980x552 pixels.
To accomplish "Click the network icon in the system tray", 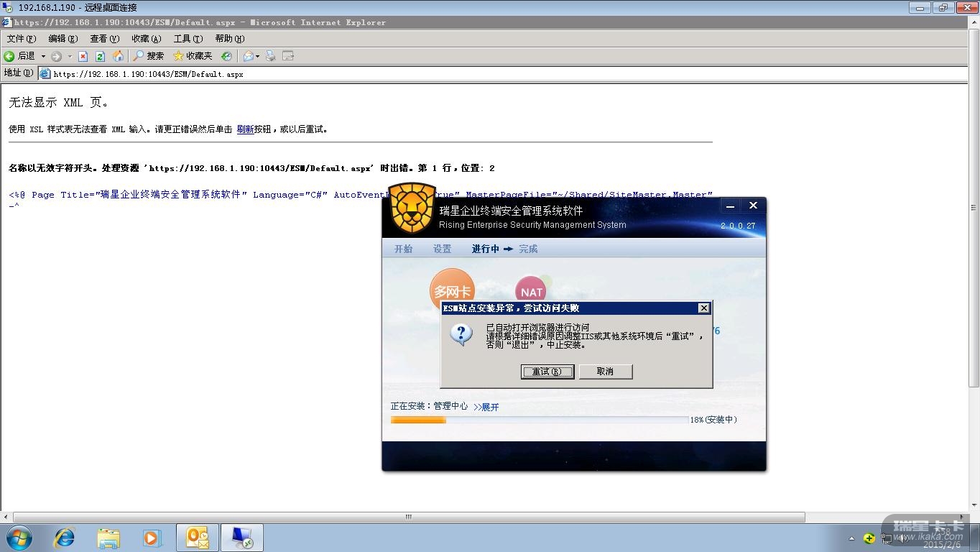I will (x=887, y=538).
